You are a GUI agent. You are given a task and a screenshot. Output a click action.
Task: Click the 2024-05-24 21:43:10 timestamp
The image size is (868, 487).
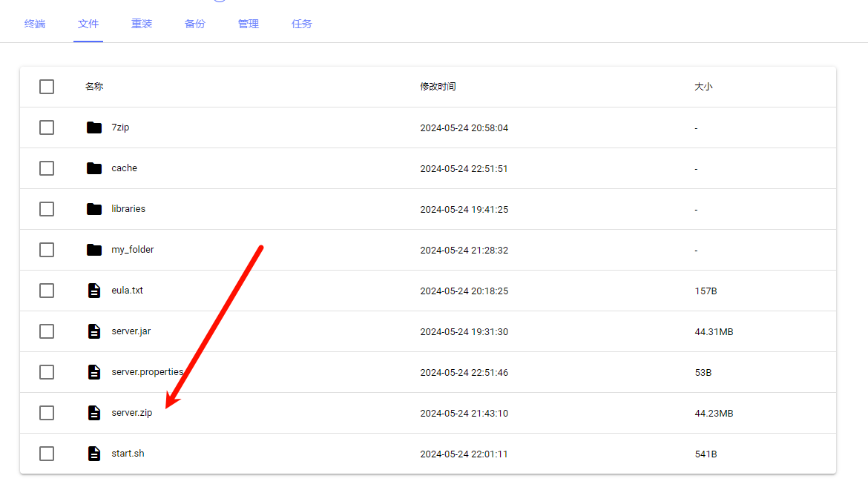(464, 414)
